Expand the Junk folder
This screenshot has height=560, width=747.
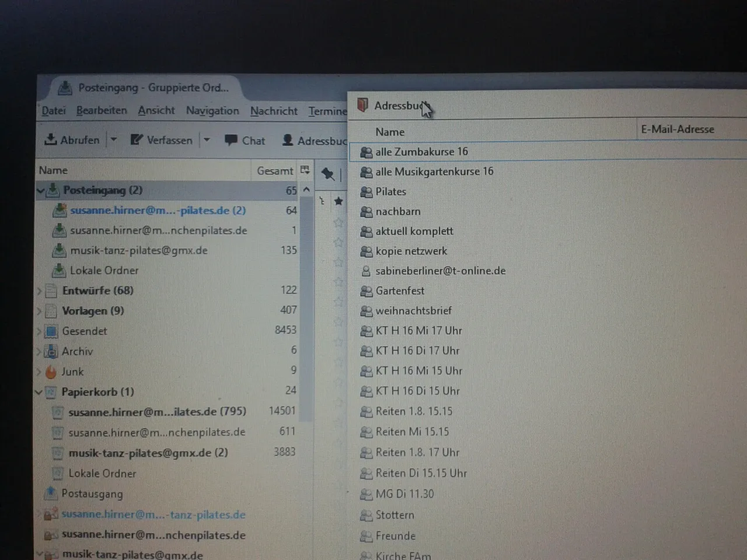coord(39,372)
